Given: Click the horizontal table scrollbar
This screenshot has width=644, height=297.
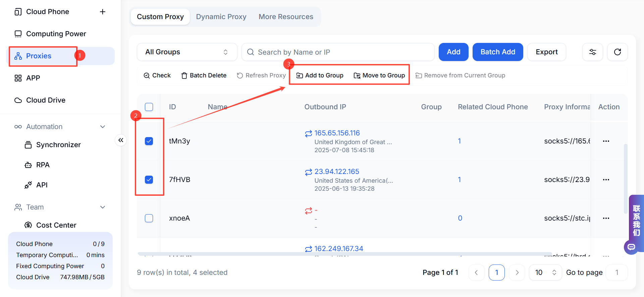Looking at the screenshot, I should point(344,254).
